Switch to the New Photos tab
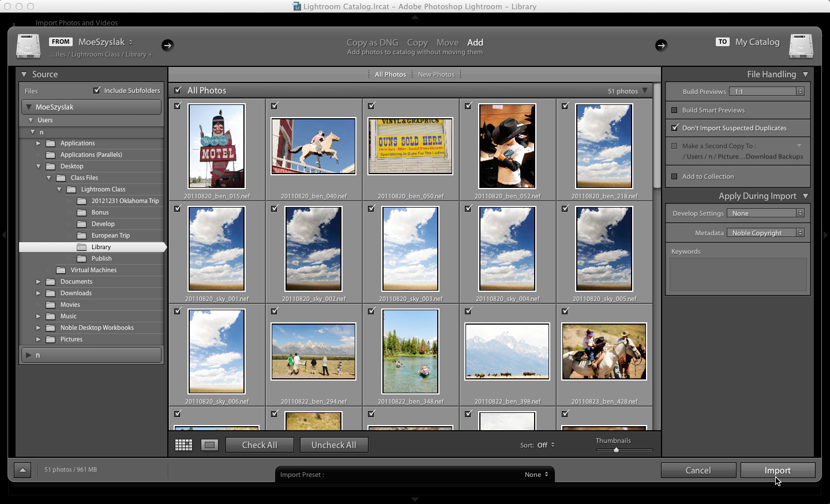830x504 pixels. pyautogui.click(x=437, y=74)
